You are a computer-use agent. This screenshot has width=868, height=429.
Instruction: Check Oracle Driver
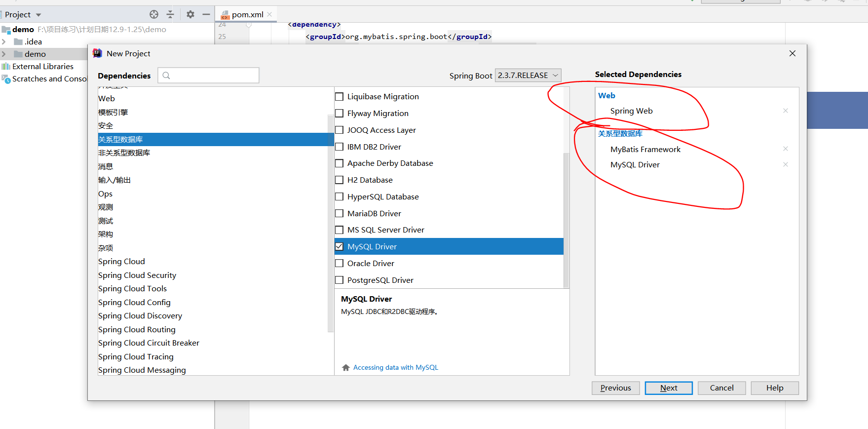point(340,263)
